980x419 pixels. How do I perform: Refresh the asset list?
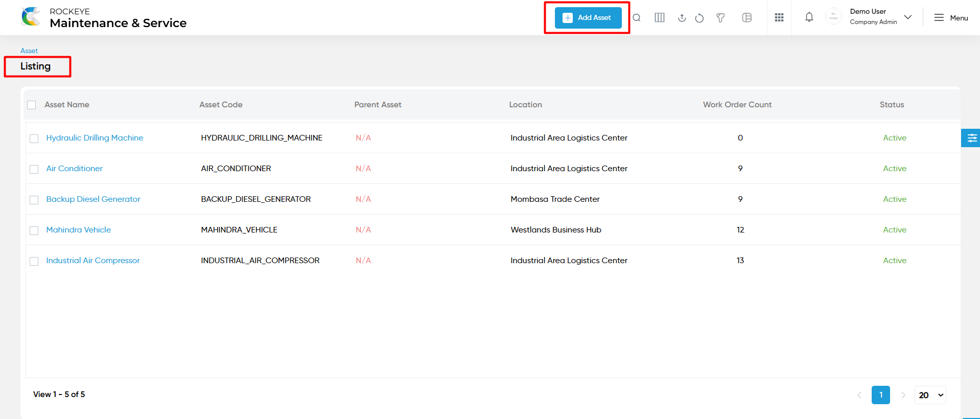pos(699,18)
